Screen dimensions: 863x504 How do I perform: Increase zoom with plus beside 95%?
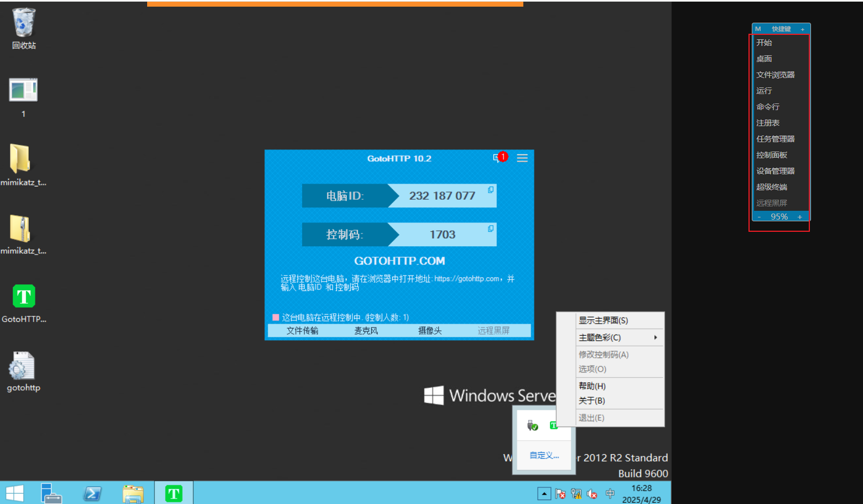pyautogui.click(x=799, y=217)
